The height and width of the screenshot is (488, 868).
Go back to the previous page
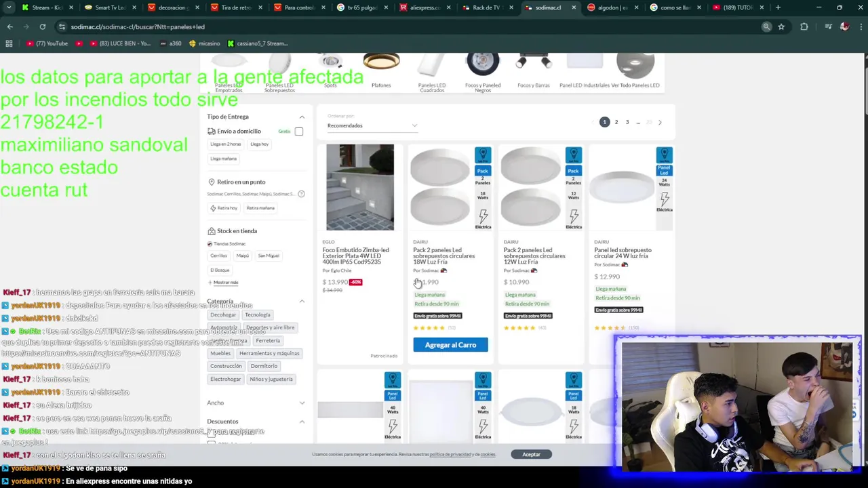pyautogui.click(x=9, y=26)
